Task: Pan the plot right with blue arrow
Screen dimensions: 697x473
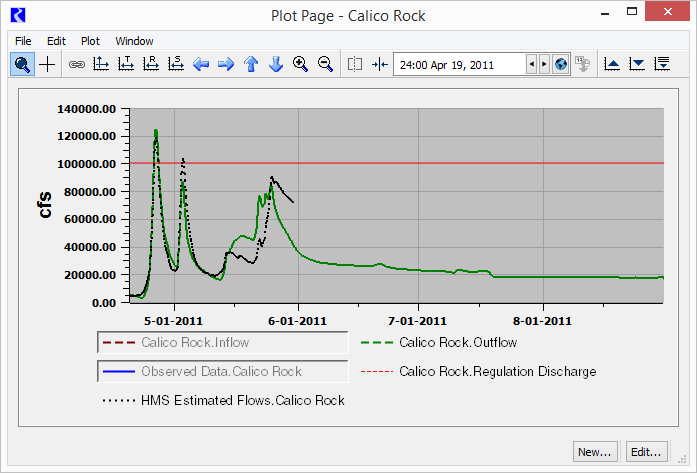Action: pyautogui.click(x=226, y=64)
